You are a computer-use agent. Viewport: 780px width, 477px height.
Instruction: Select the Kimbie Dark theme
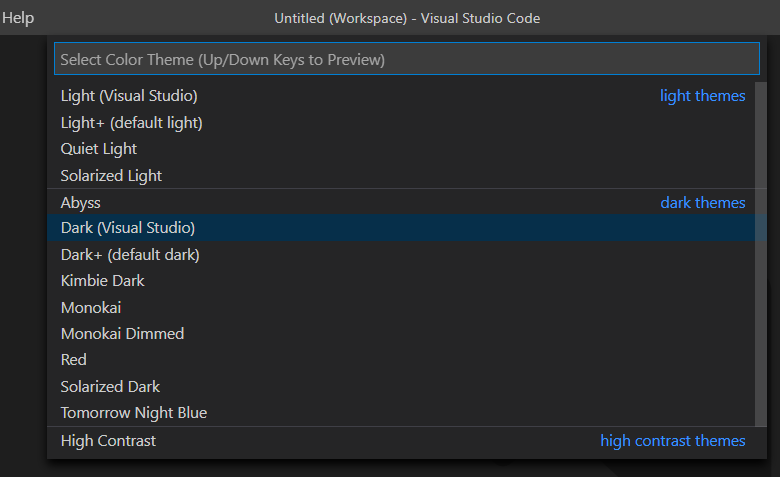406,281
